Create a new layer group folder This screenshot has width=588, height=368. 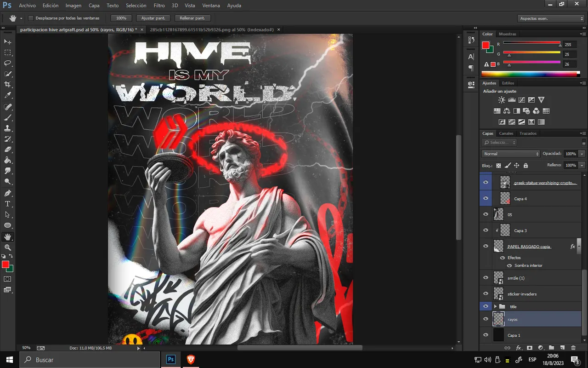pos(551,348)
